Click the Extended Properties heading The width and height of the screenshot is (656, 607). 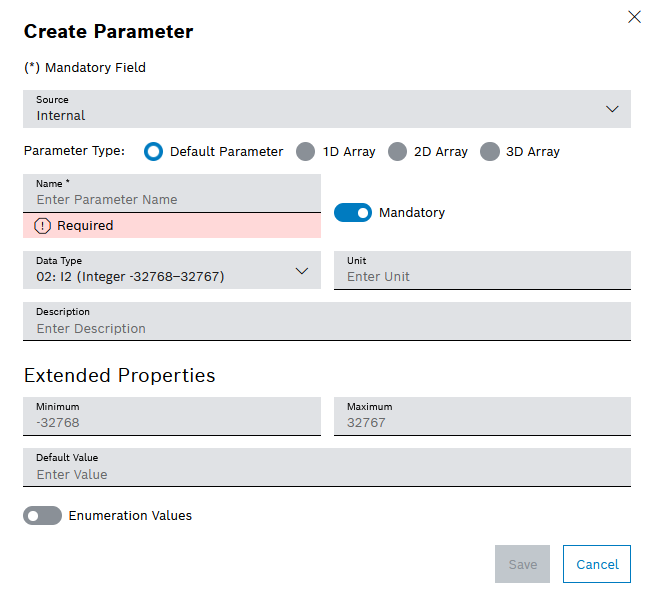pyautogui.click(x=120, y=375)
